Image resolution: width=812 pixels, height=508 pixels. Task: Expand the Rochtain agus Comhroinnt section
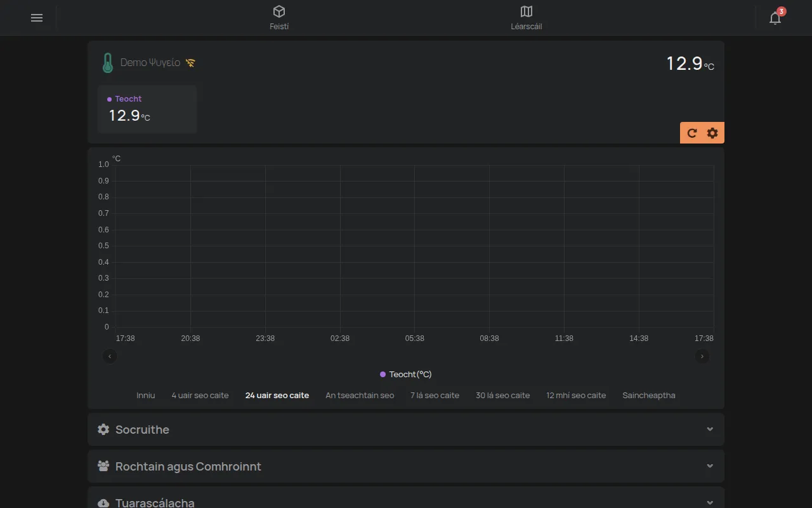point(406,466)
